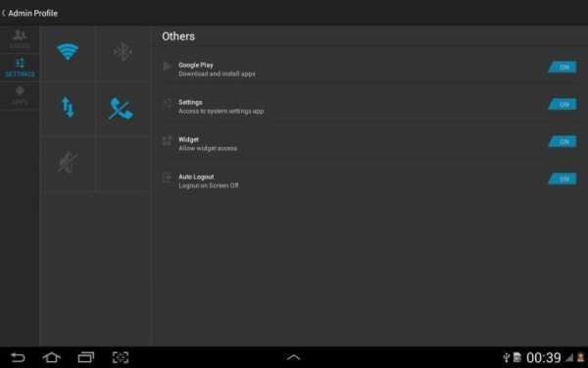
Task: Open the Users tab in sidebar
Action: point(20,39)
